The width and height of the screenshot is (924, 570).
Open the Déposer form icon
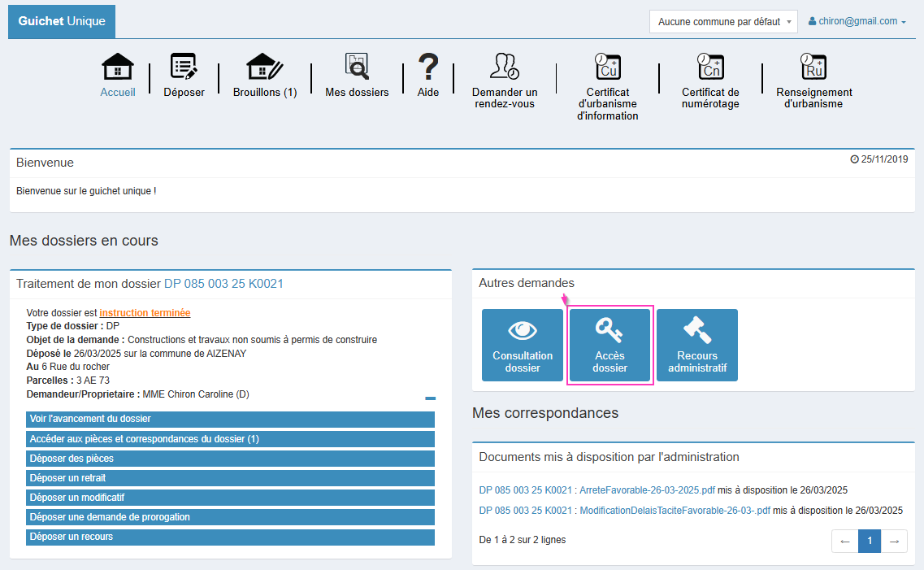coord(184,67)
